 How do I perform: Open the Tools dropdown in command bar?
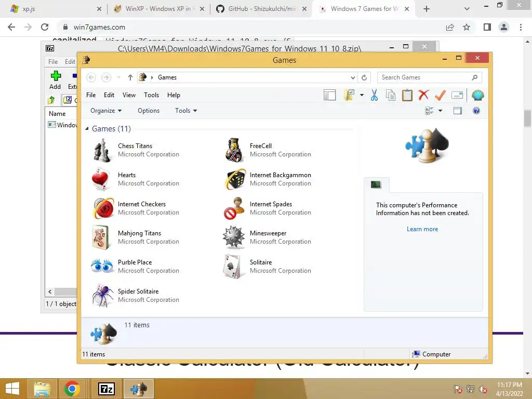(x=186, y=111)
